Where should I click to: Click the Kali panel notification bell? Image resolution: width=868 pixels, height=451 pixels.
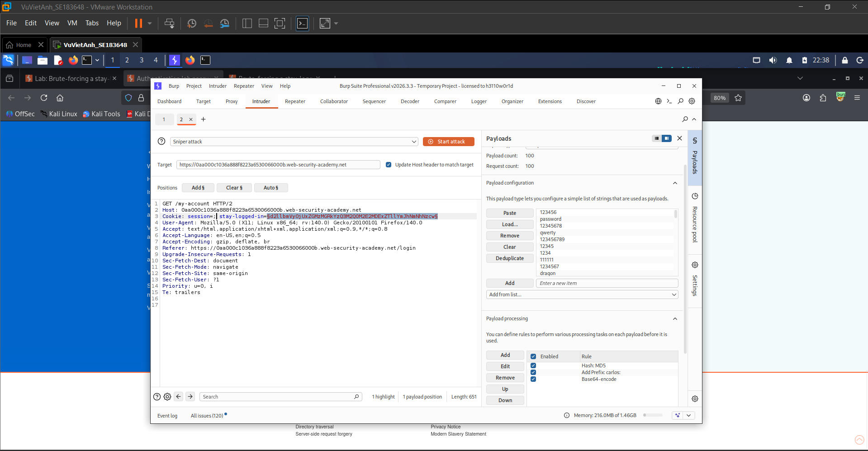789,60
